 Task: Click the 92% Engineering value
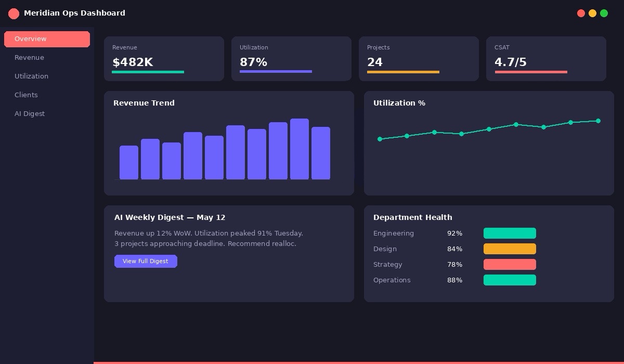454,233
